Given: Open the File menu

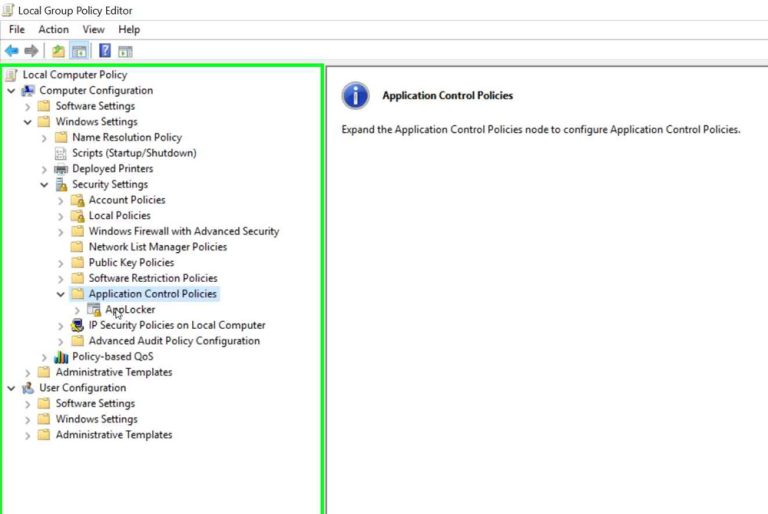Looking at the screenshot, I should click(x=17, y=30).
